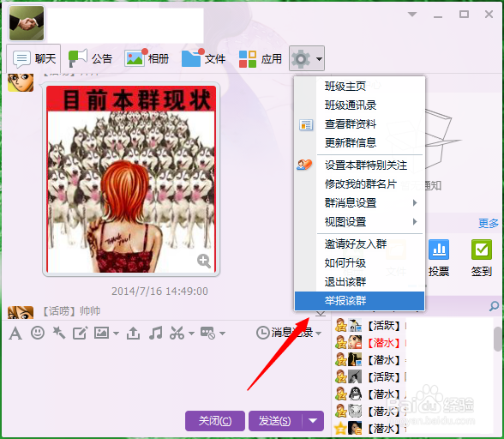Click the group avatar handshake picture

pyautogui.click(x=27, y=23)
